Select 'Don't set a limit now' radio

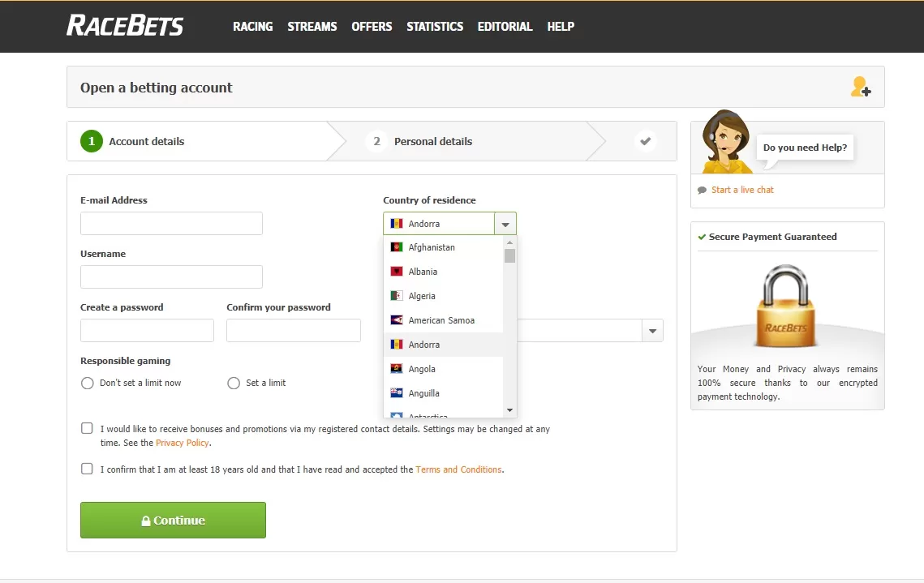[88, 384]
